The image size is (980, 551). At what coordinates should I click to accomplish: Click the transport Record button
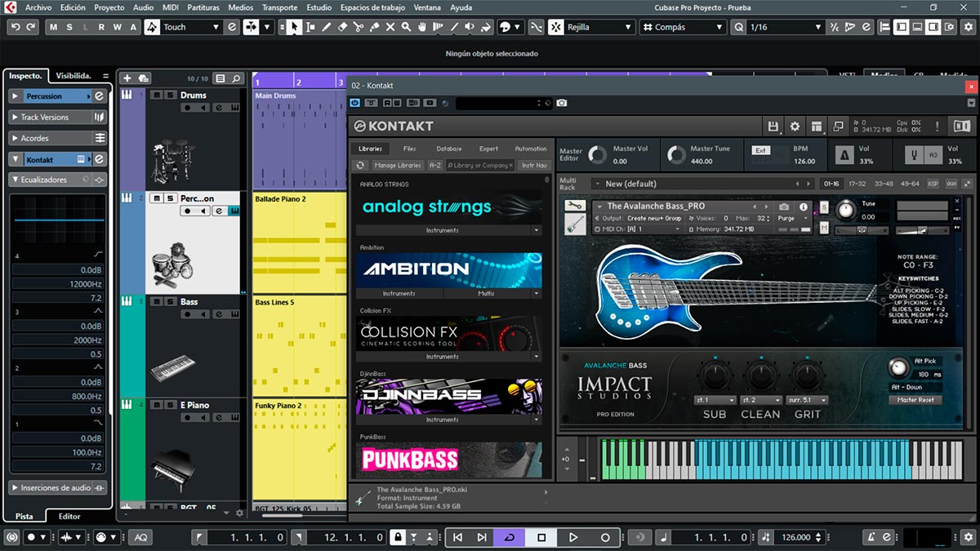click(605, 537)
